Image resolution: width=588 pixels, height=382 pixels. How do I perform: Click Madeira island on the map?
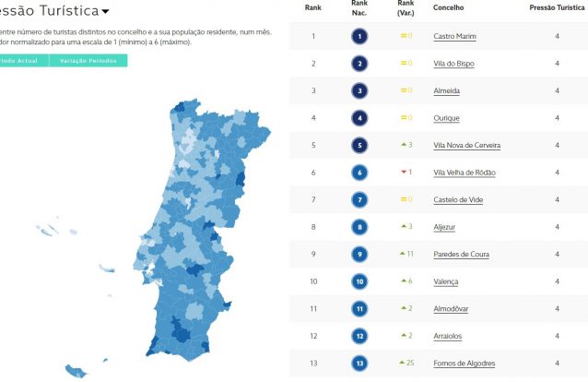[x=76, y=371]
